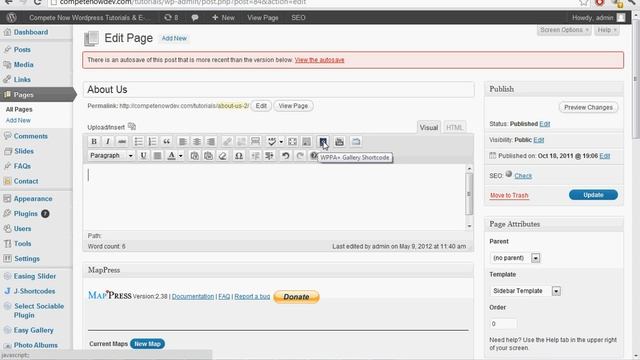Screen dimensions: 640x360
Task: Click Add New next to Edit Page
Action: [x=174, y=38]
